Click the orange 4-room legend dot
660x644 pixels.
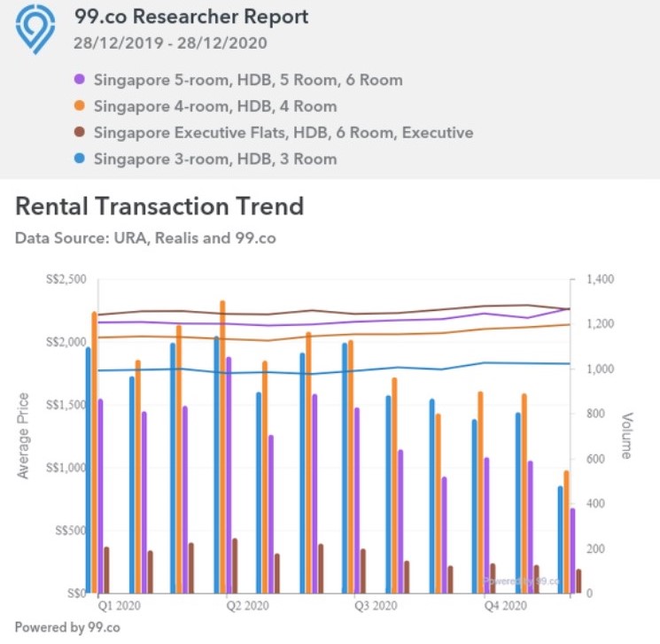(79, 106)
